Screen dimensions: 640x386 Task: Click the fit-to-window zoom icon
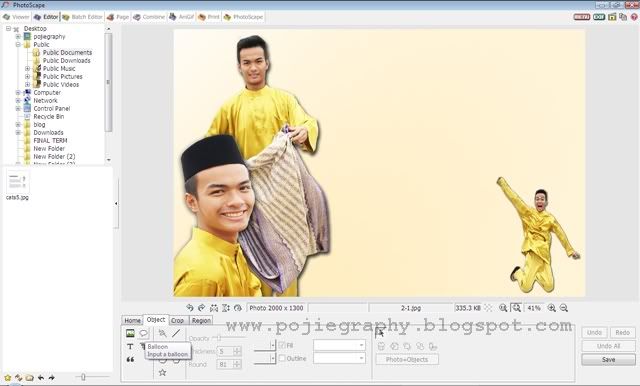pyautogui.click(x=517, y=308)
